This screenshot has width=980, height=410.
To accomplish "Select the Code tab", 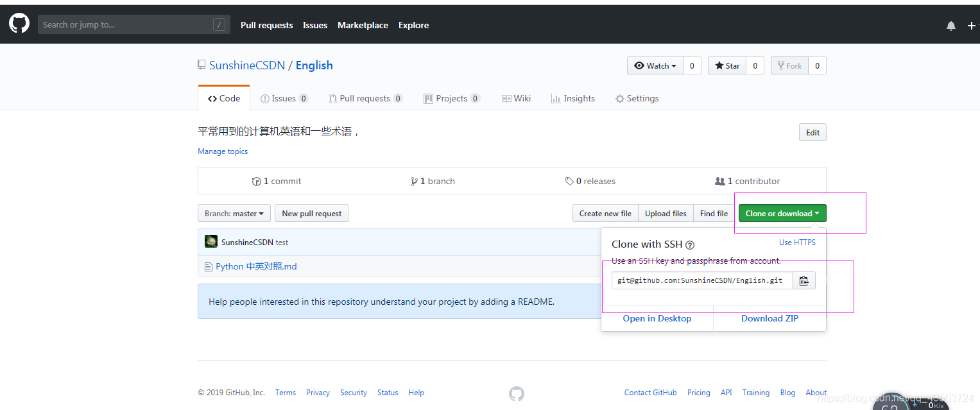I will point(224,98).
